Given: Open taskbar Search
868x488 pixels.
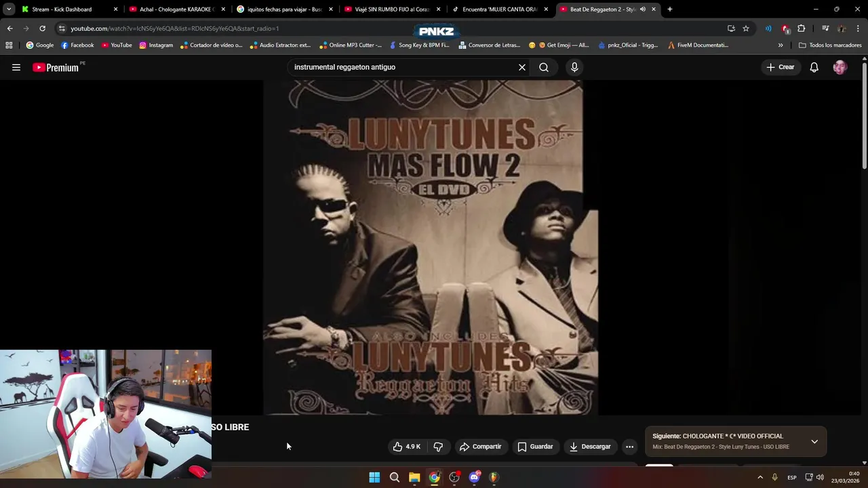Looking at the screenshot, I should (x=394, y=477).
